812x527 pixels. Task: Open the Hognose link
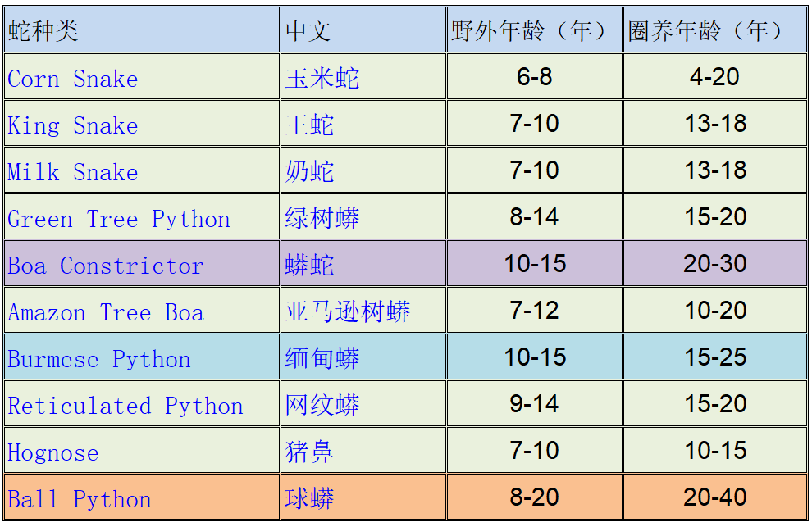tap(52, 453)
